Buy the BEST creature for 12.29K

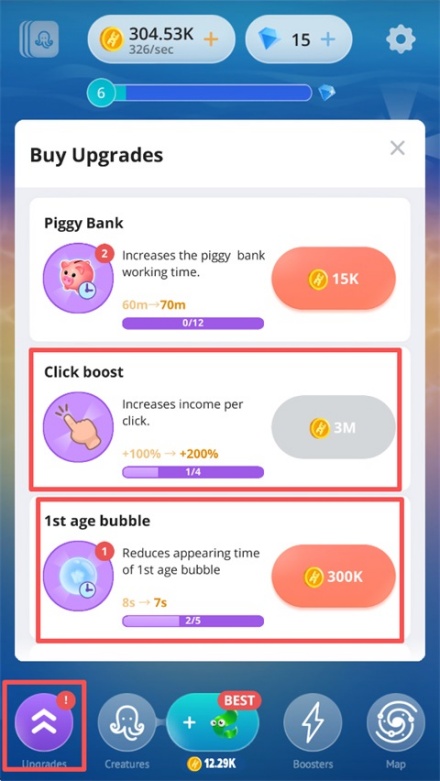213,727
